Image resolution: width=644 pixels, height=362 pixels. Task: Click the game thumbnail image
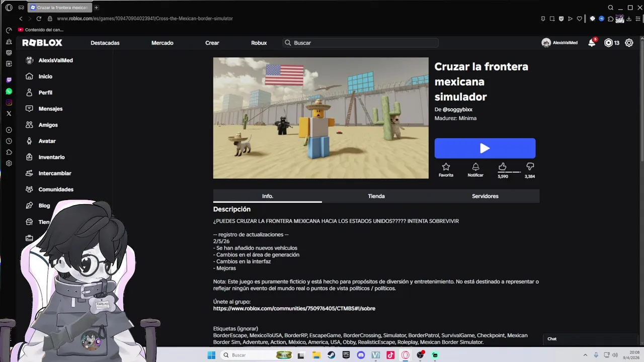click(321, 118)
